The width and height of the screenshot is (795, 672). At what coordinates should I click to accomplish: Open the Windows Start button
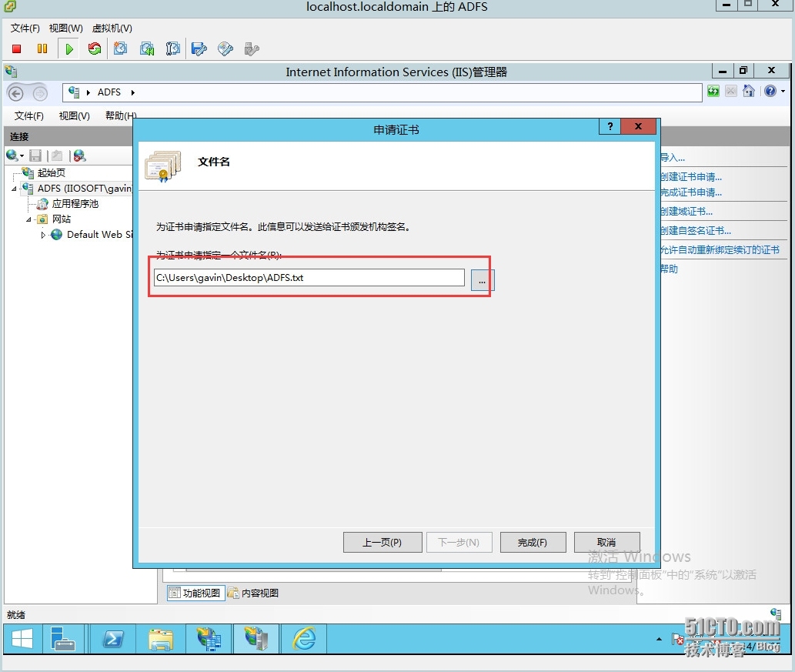coord(22,639)
